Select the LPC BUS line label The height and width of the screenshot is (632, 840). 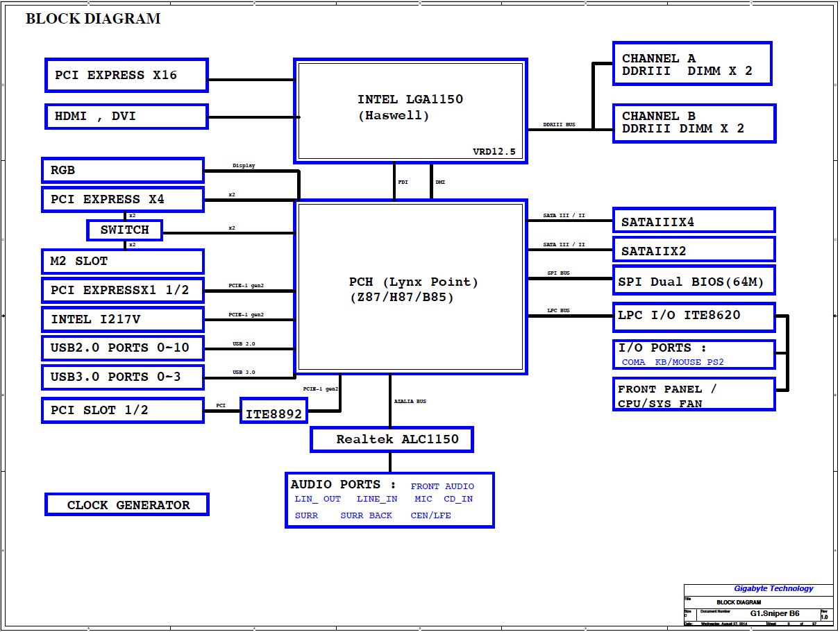click(x=559, y=311)
